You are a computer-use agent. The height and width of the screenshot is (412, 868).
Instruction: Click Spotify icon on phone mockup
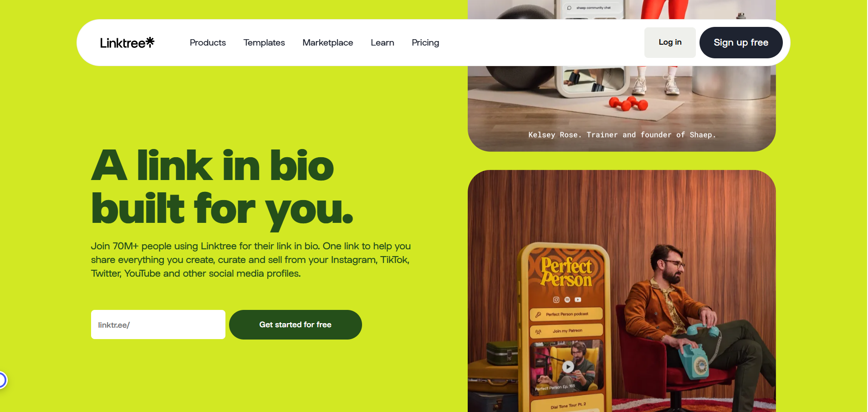pyautogui.click(x=567, y=299)
